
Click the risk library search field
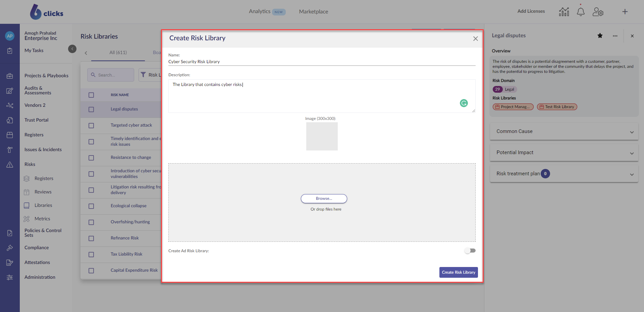point(110,75)
